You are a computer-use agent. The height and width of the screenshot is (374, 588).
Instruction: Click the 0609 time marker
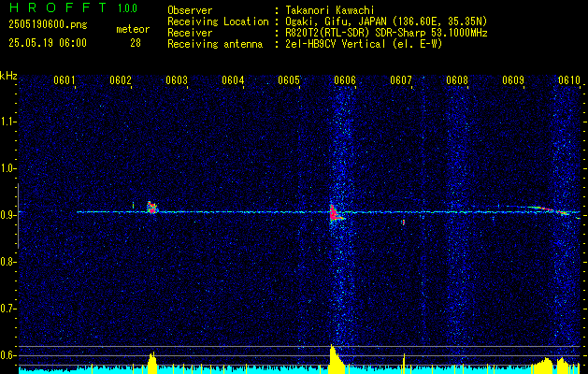pos(512,80)
